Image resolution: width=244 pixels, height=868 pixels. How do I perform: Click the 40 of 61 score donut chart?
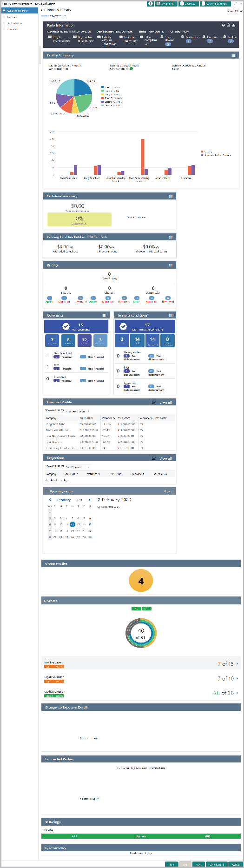pyautogui.click(x=141, y=633)
